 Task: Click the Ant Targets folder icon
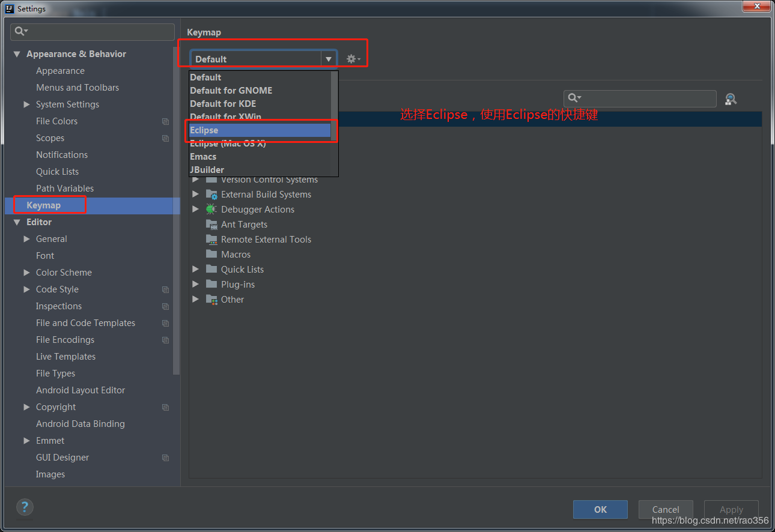coord(211,224)
